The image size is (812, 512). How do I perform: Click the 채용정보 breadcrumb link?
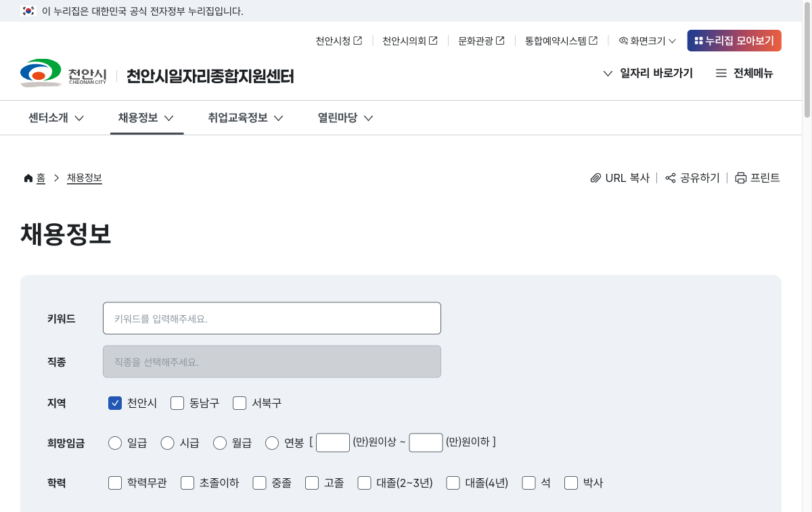85,178
